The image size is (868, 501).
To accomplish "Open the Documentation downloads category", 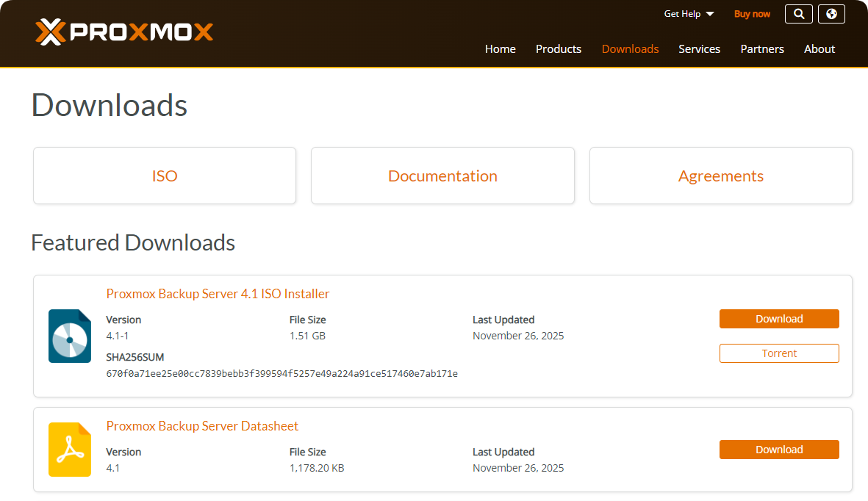I will click(x=442, y=176).
